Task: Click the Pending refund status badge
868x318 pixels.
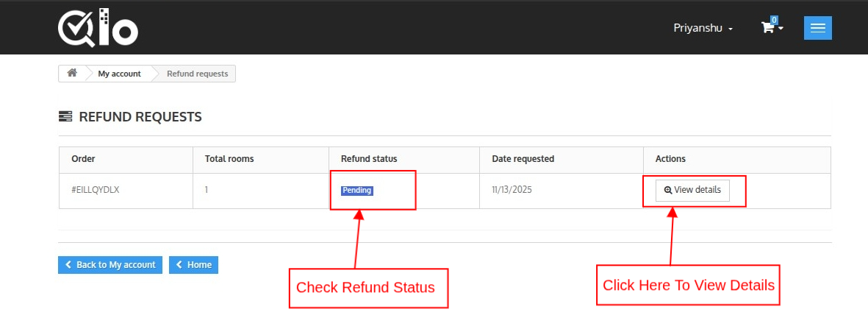Action: click(x=357, y=190)
